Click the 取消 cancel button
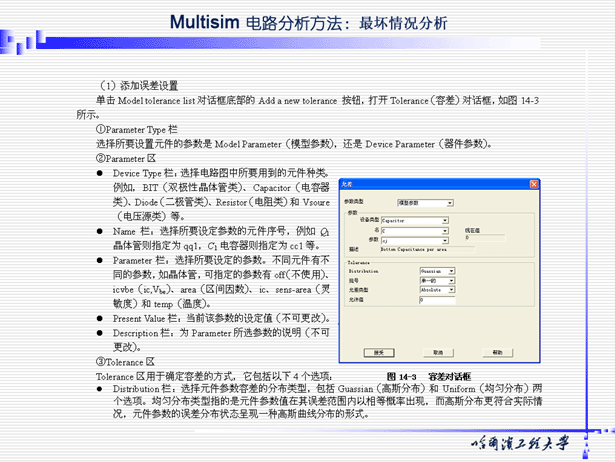This screenshot has height=462, width=615. [438, 353]
